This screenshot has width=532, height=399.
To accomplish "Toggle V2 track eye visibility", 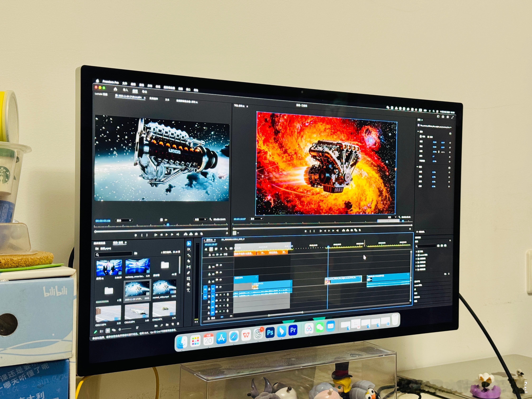I will [221, 280].
